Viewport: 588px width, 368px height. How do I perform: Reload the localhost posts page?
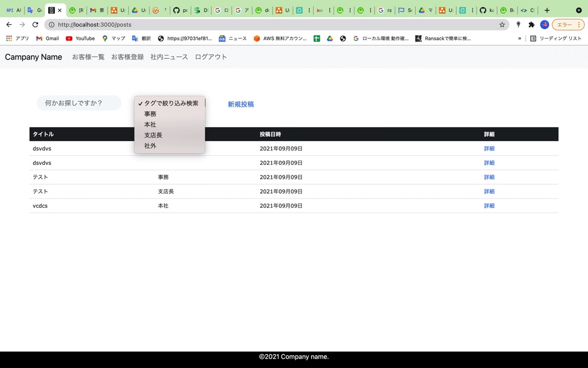point(35,25)
